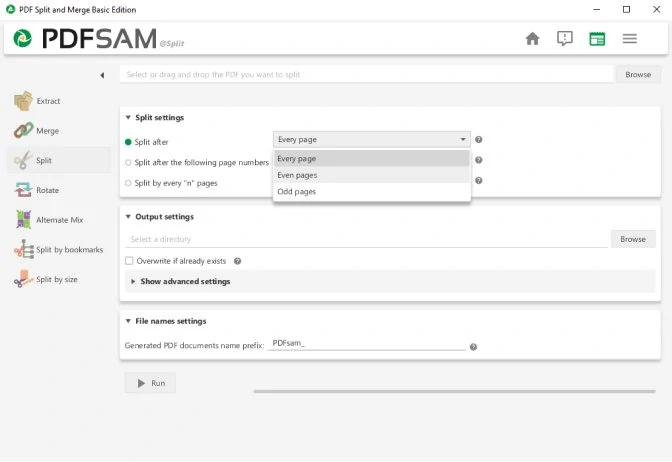Image resolution: width=672 pixels, height=462 pixels.
Task: Collapse the Output settings section
Action: point(128,216)
